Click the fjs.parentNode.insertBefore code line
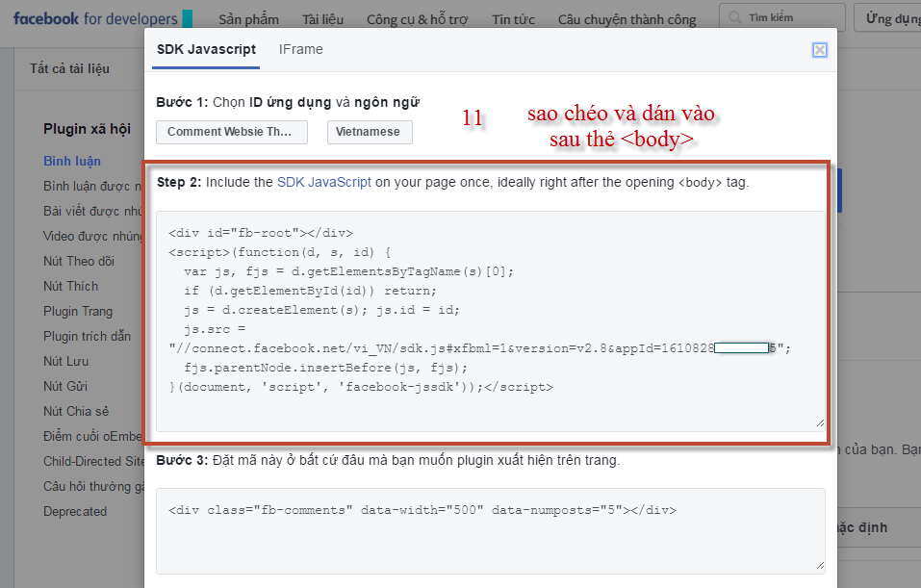The height and width of the screenshot is (588, 921). tap(326, 368)
